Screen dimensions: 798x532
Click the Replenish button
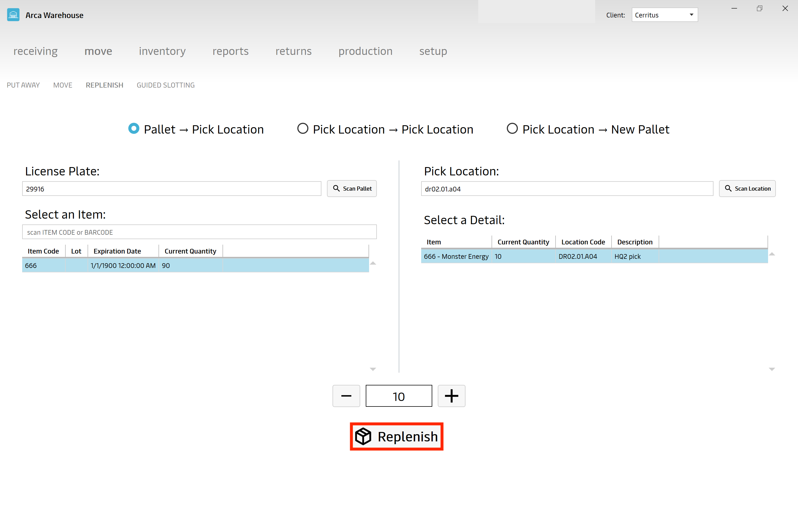(x=397, y=436)
